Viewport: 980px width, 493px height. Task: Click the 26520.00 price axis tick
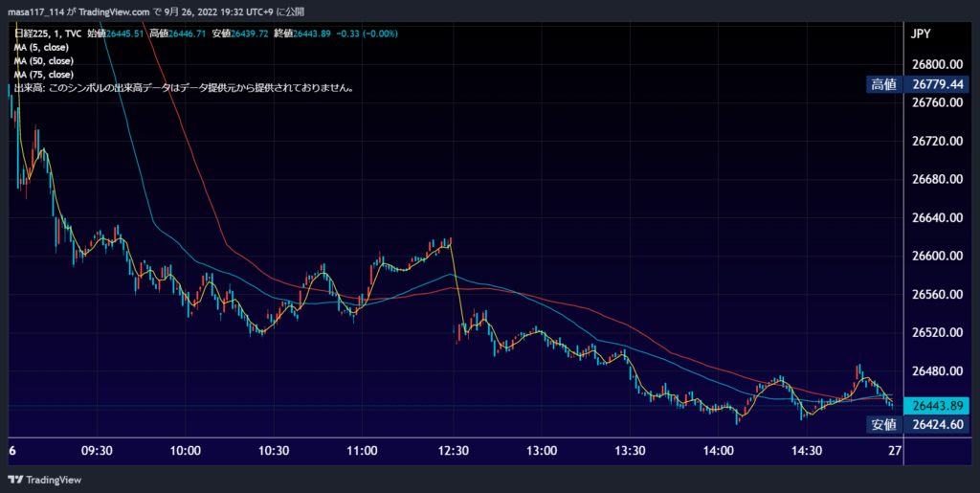938,333
